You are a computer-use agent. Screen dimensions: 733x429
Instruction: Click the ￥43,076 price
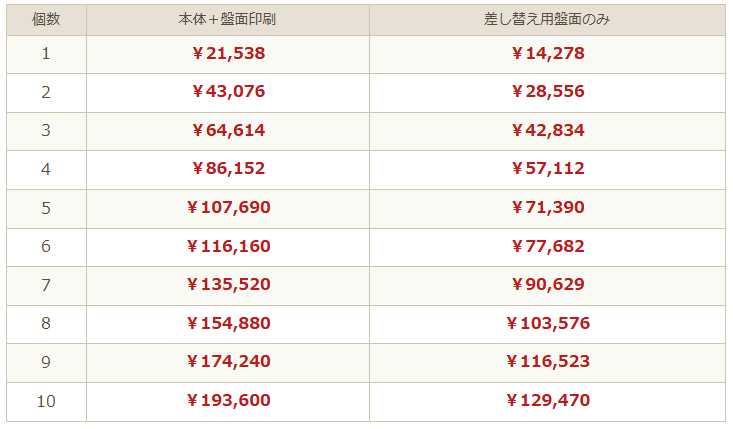[x=228, y=91]
